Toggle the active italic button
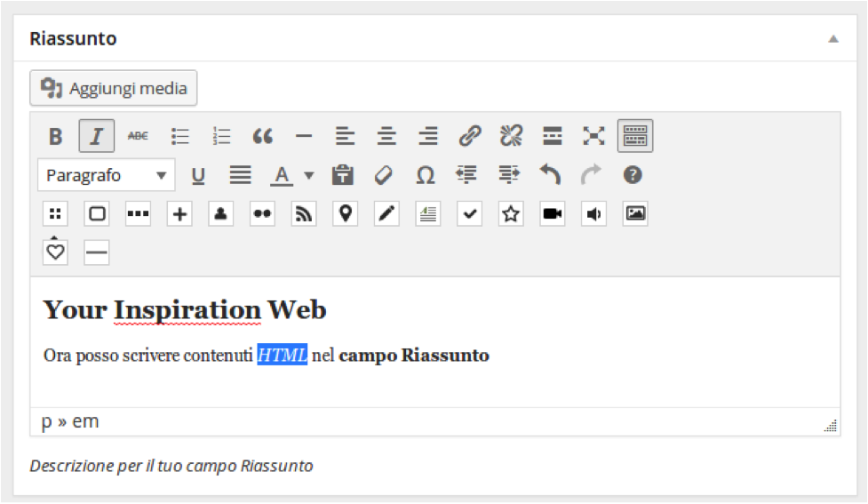The width and height of the screenshot is (868, 504). point(96,136)
